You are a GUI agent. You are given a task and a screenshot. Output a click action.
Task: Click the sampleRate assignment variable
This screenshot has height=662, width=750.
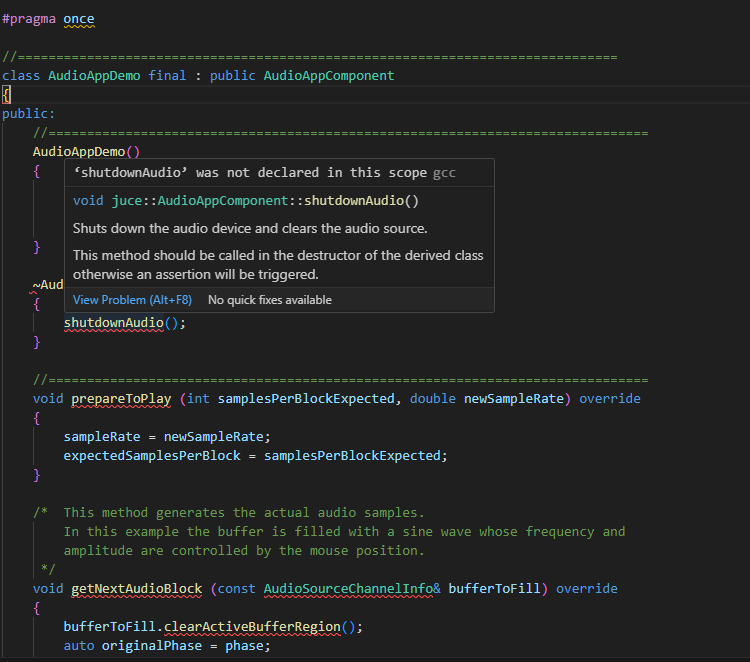[102, 437]
